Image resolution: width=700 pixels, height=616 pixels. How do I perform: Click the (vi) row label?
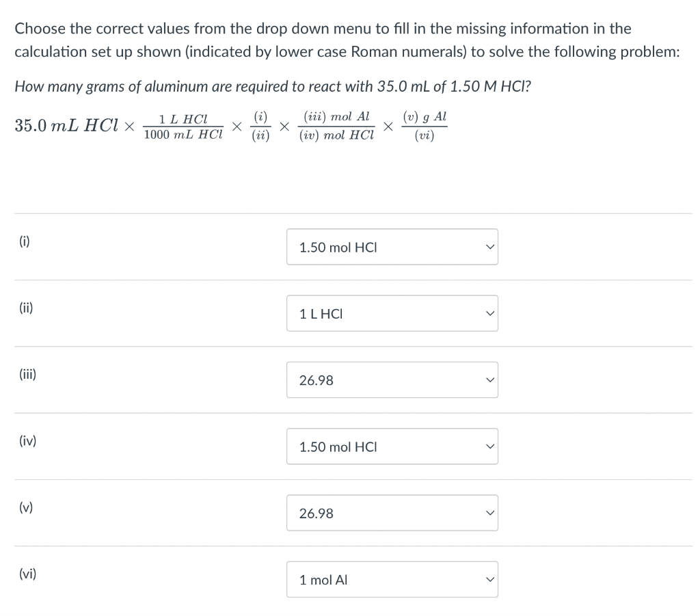click(x=27, y=574)
